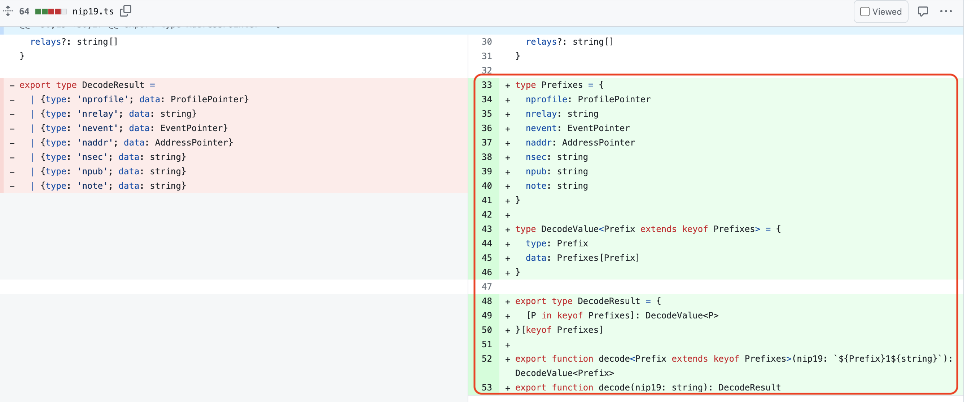
Task: Copy the nip19.ts file path
Action: tap(126, 11)
